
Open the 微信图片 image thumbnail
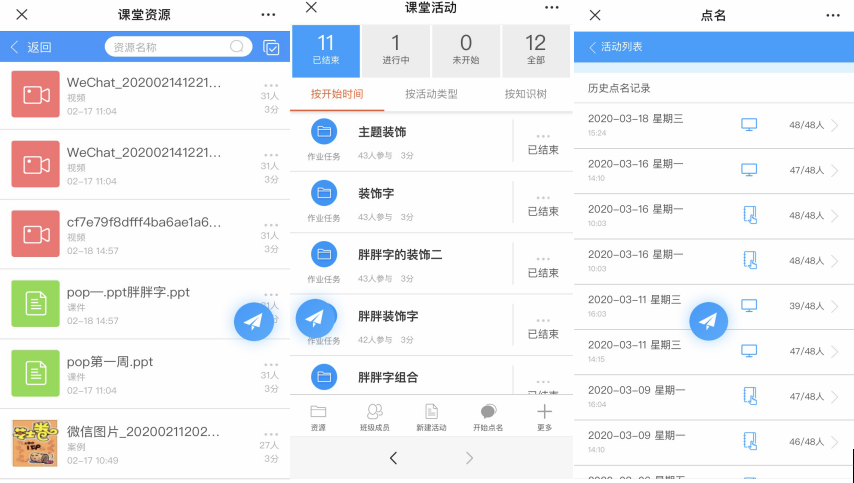[x=36, y=442]
